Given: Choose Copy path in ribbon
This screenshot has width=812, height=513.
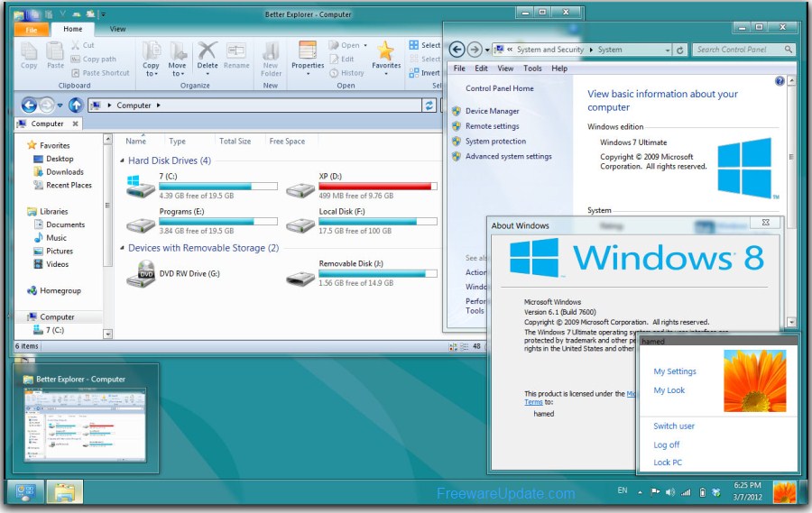Looking at the screenshot, I should tap(93, 59).
